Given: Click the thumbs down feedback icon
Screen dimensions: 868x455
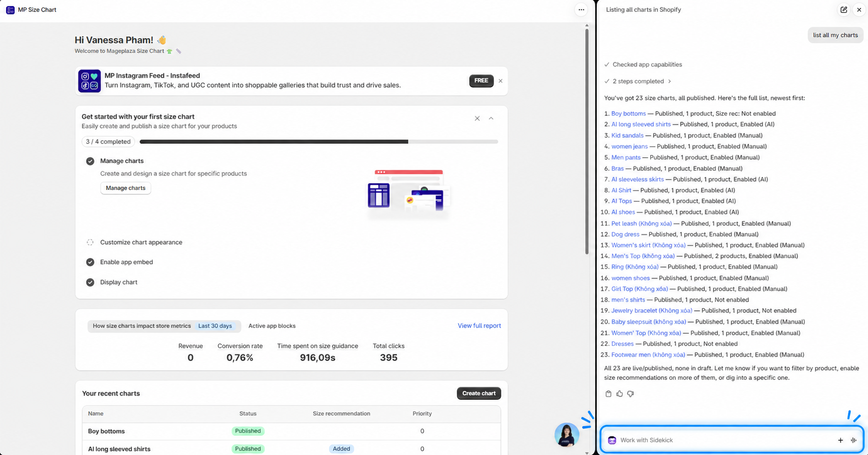Looking at the screenshot, I should point(630,394).
